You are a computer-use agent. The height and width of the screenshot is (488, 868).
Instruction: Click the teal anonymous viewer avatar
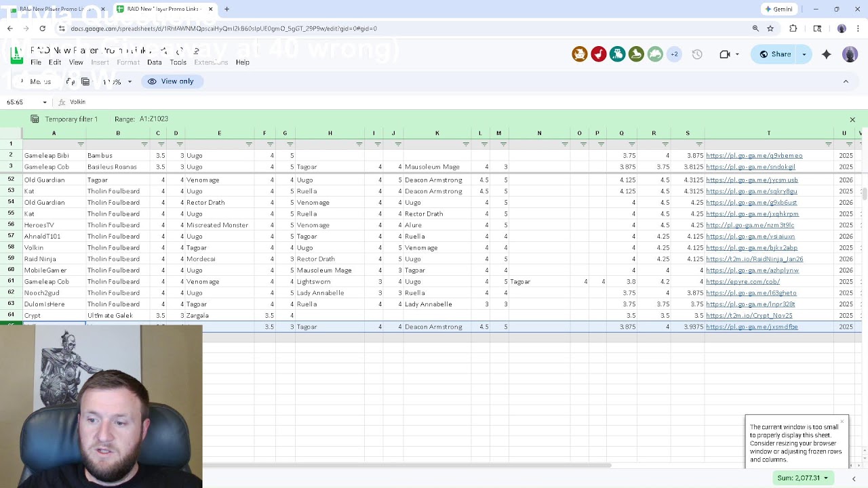click(x=617, y=54)
